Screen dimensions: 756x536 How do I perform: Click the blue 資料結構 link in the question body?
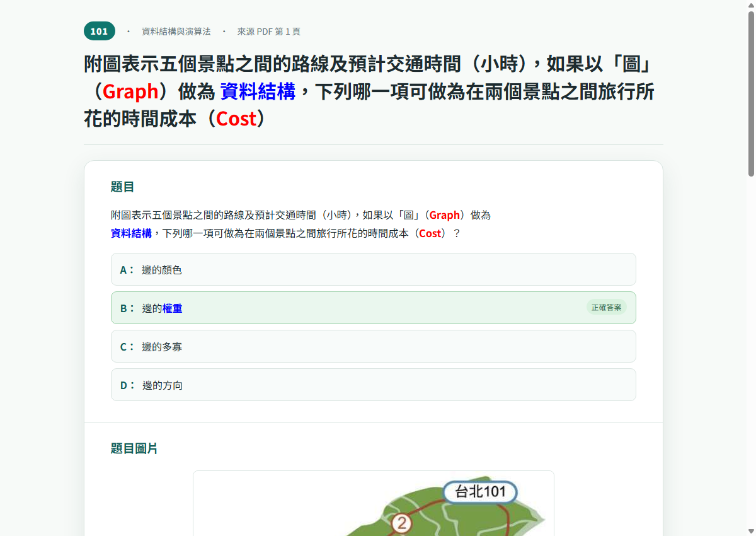(x=131, y=233)
